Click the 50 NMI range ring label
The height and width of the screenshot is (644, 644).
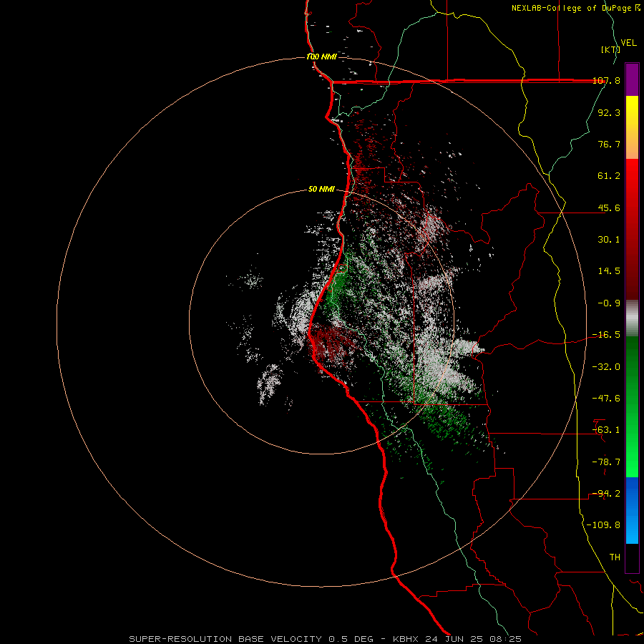pos(321,190)
